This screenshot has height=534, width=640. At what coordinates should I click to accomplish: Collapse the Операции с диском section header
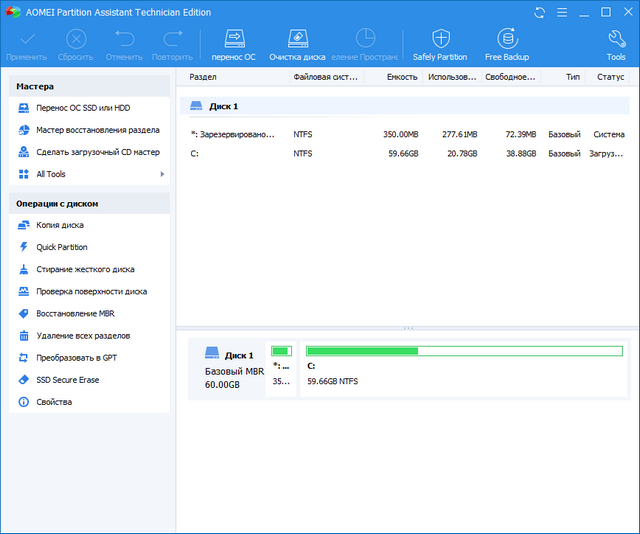pyautogui.click(x=89, y=203)
